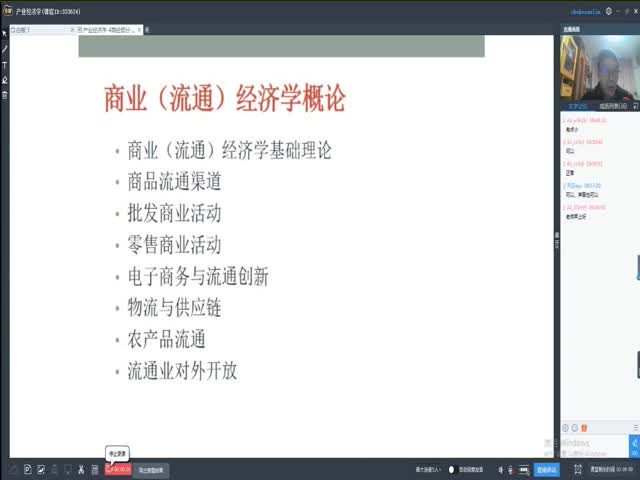Select the eraser tool in left toolbar
The height and width of the screenshot is (480, 640).
tap(4, 80)
